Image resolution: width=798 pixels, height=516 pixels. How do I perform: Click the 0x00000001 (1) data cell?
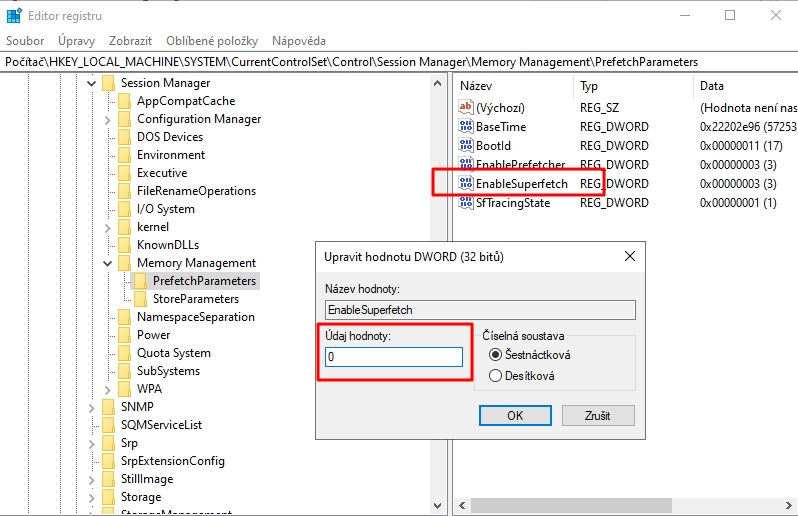click(x=738, y=203)
